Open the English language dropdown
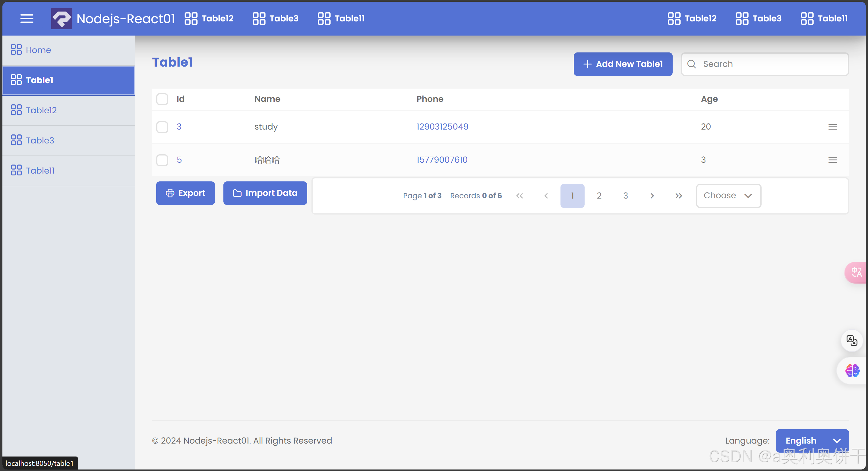The height and width of the screenshot is (471, 868). [812, 440]
